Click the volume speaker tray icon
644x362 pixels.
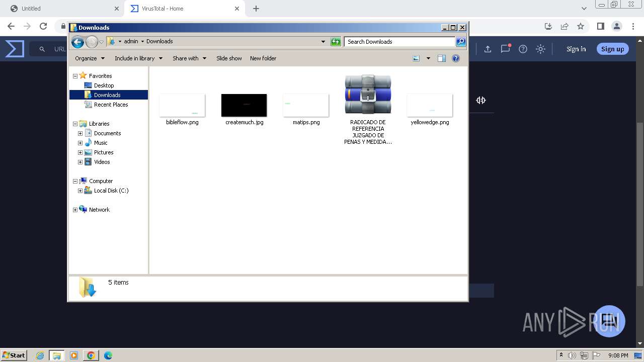(572, 355)
